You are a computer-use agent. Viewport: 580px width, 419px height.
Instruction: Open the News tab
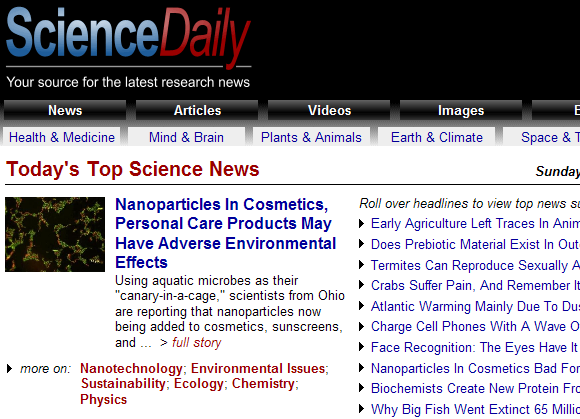(65, 110)
